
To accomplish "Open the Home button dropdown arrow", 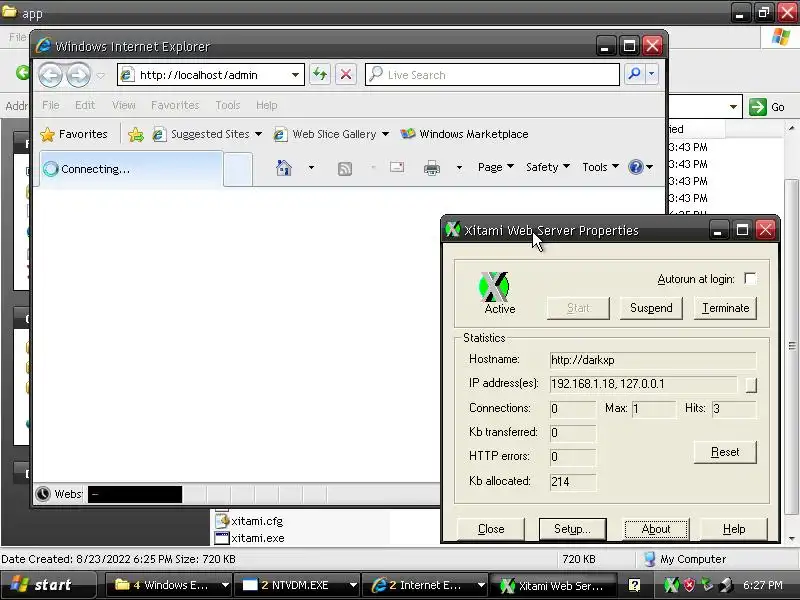I will (x=311, y=167).
